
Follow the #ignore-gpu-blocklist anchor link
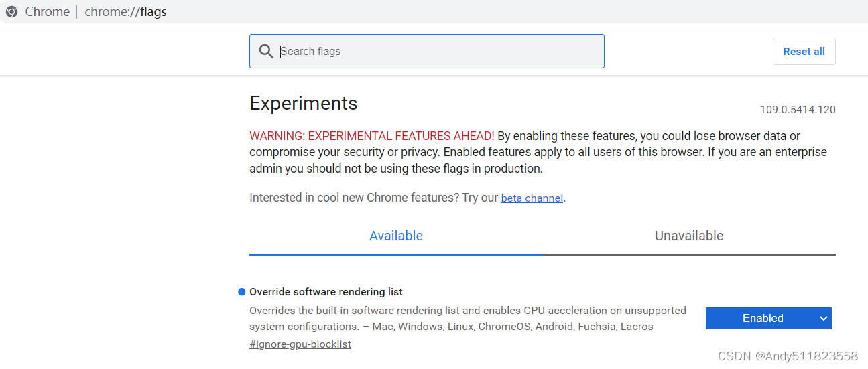[300, 344]
